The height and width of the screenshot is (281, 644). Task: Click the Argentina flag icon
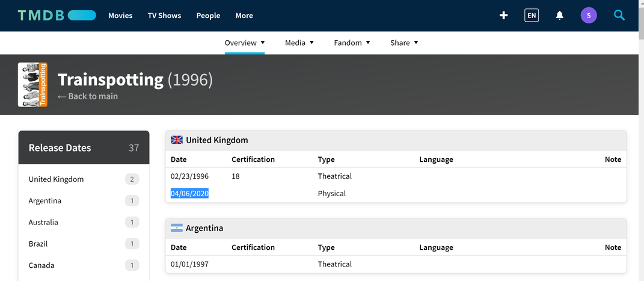click(x=177, y=228)
